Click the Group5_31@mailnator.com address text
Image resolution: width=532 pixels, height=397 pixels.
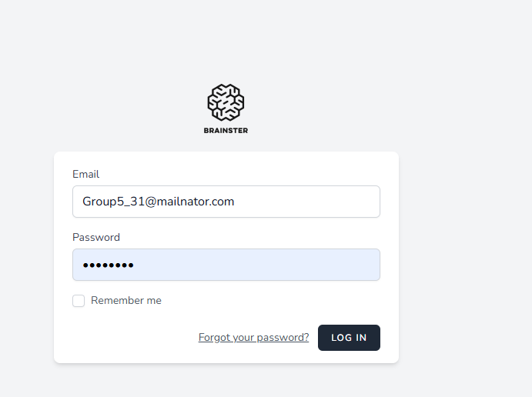coord(159,202)
